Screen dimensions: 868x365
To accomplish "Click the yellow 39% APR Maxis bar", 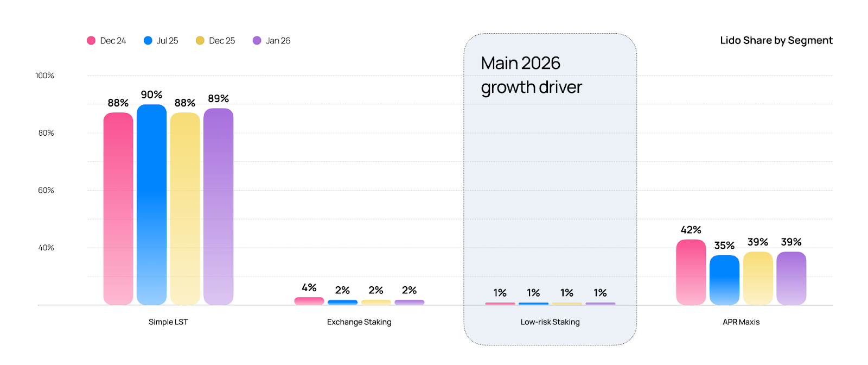I will (758, 278).
